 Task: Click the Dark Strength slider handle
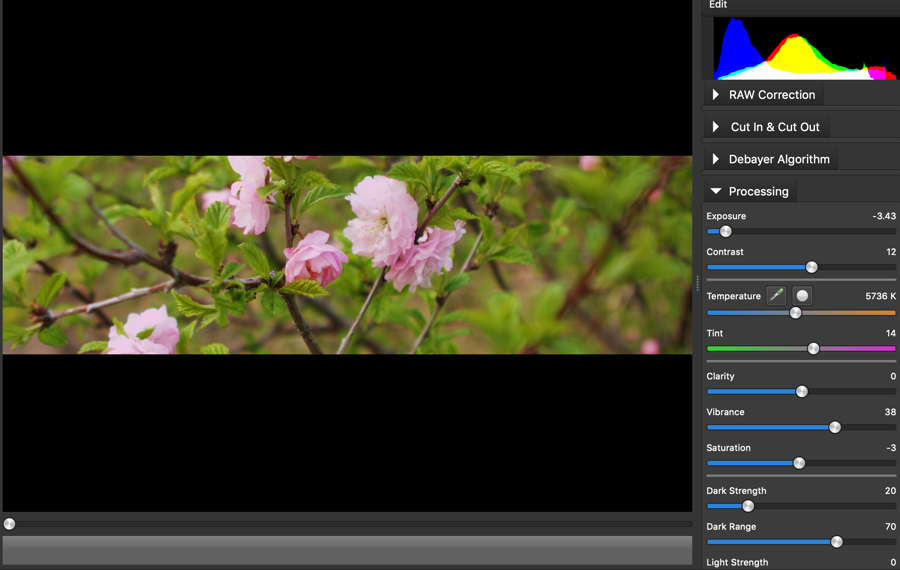[748, 506]
